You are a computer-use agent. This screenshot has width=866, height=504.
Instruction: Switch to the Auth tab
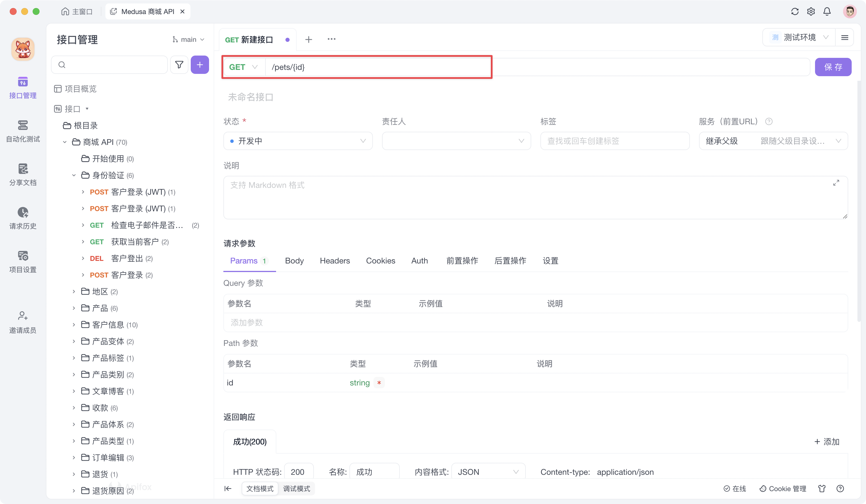tap(419, 261)
